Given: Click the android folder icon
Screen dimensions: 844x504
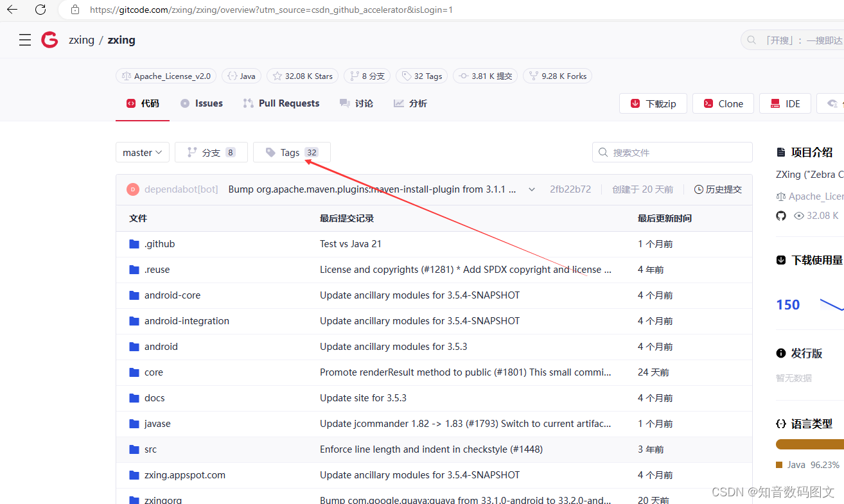Looking at the screenshot, I should point(134,347).
